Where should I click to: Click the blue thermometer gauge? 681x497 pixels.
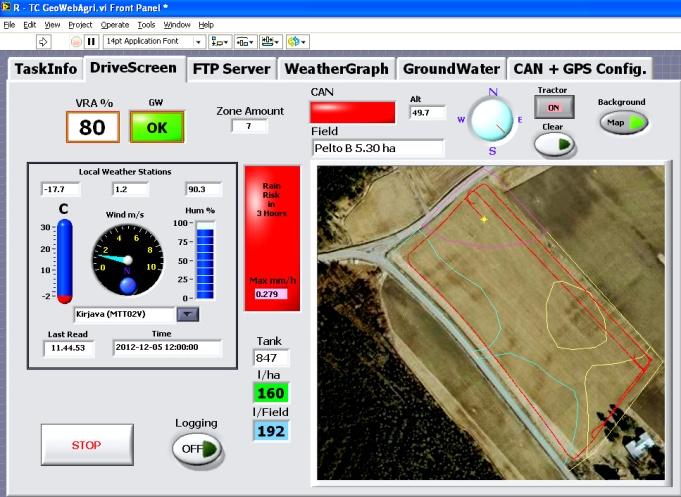coord(64,261)
